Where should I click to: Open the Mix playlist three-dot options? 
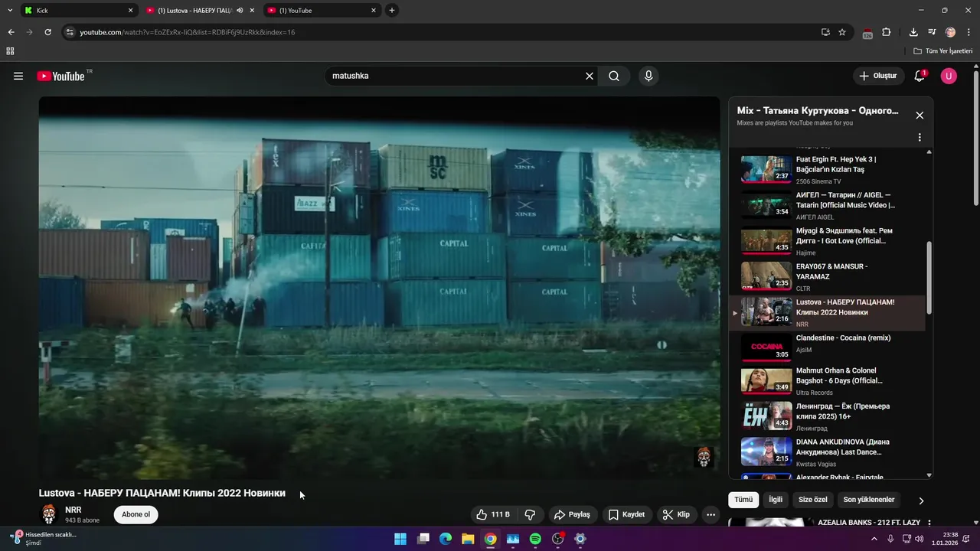click(920, 138)
